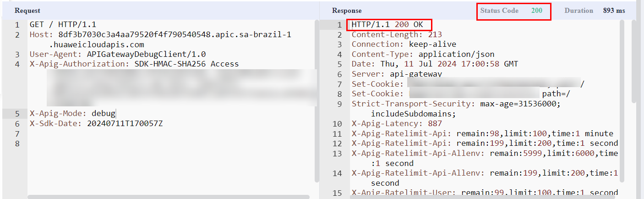Click the Host header line in request
The image size is (644, 199).
(160, 35)
